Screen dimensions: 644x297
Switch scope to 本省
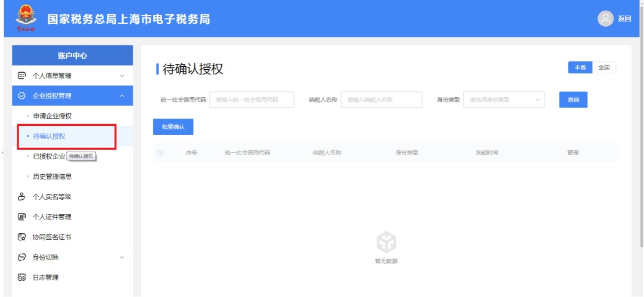pyautogui.click(x=580, y=67)
